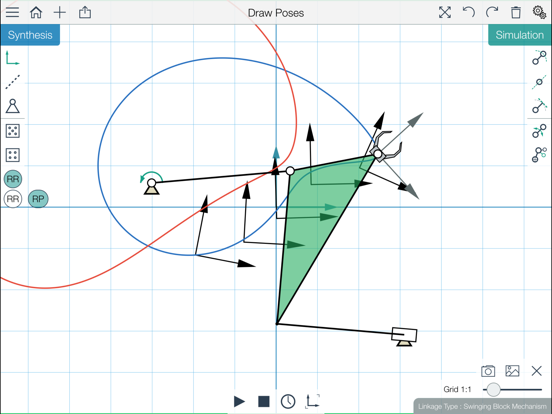Open the Synthesis tab
The height and width of the screenshot is (414, 552).
click(x=30, y=35)
